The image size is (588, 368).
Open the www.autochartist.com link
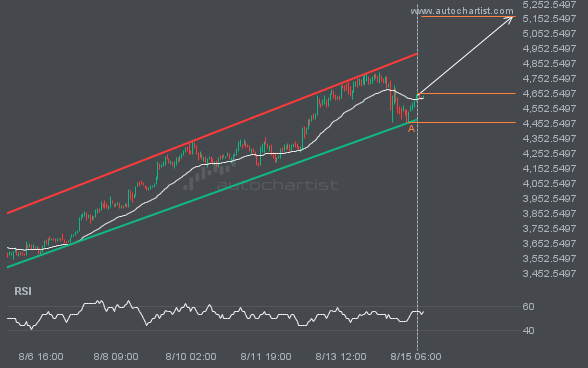pyautogui.click(x=462, y=11)
